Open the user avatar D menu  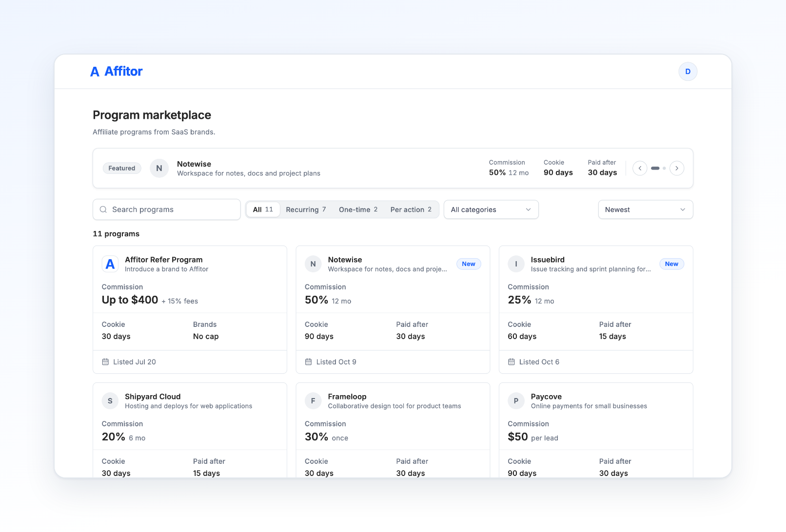688,72
